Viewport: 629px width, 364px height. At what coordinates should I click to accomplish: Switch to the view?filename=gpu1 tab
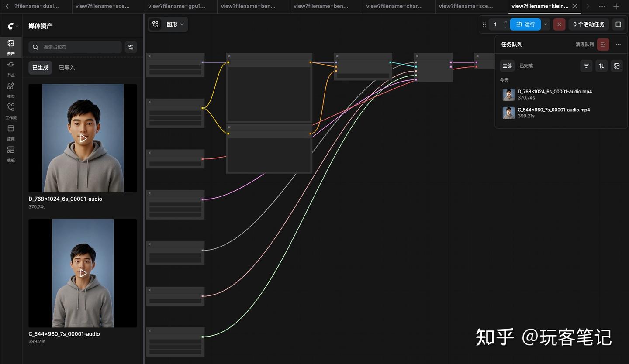coord(181,6)
